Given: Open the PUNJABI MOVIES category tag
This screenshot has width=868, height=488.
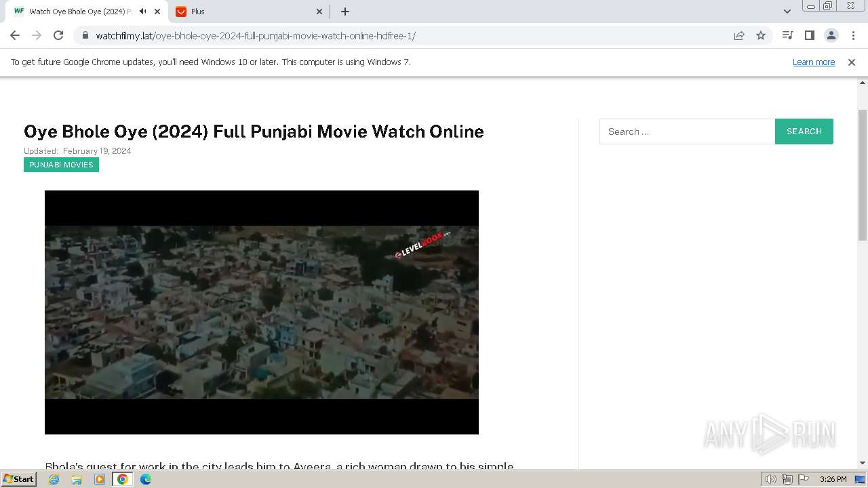Looking at the screenshot, I should point(61,165).
